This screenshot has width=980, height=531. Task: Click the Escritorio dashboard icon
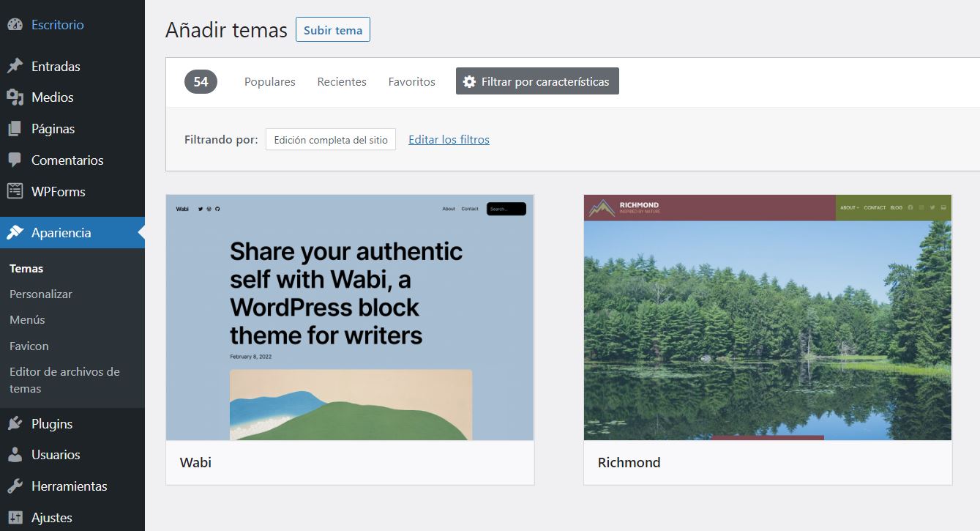click(x=15, y=24)
